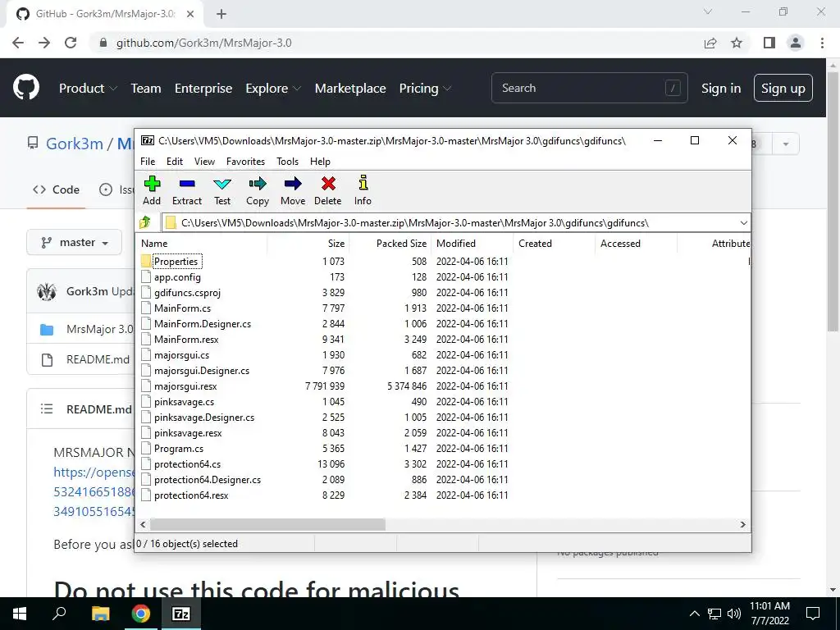Viewport: 840px width, 630px height.
Task: Toggle Chrome side panel icon
Action: click(x=769, y=43)
